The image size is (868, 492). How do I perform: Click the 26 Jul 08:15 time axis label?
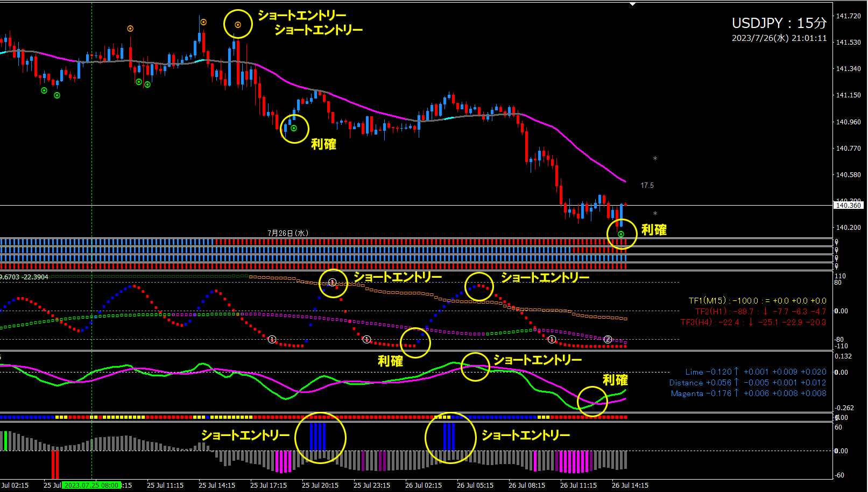[x=527, y=485]
